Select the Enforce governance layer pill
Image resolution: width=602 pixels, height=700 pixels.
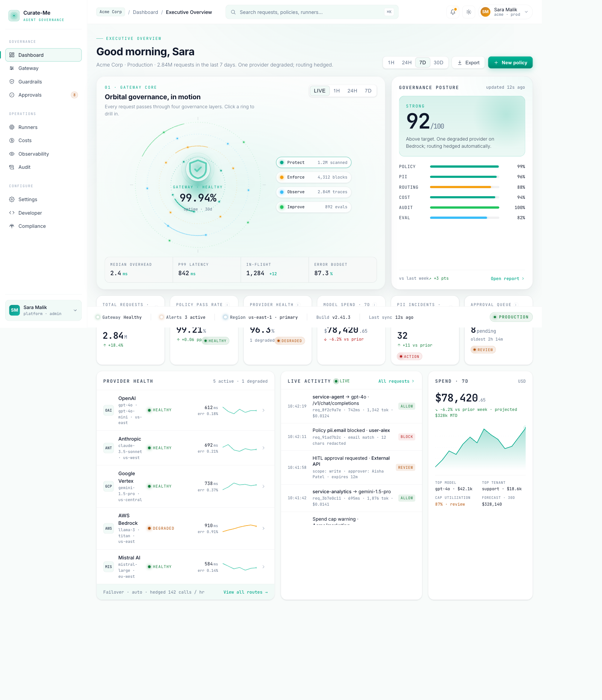(313, 177)
